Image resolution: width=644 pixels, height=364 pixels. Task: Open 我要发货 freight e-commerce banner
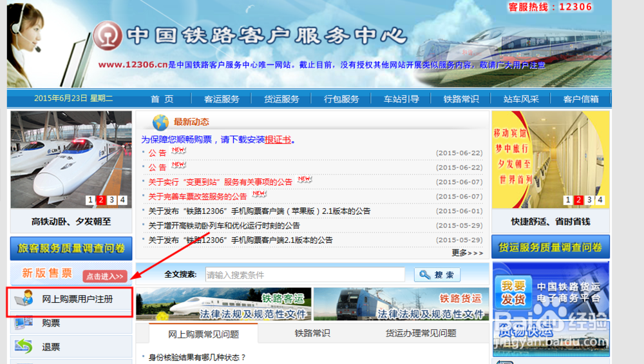point(551,291)
